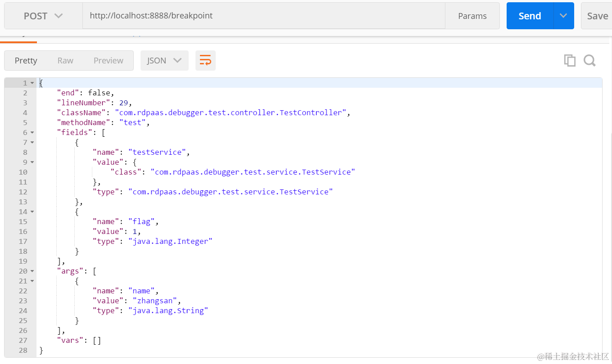Collapse the args array at line 20

(32, 271)
